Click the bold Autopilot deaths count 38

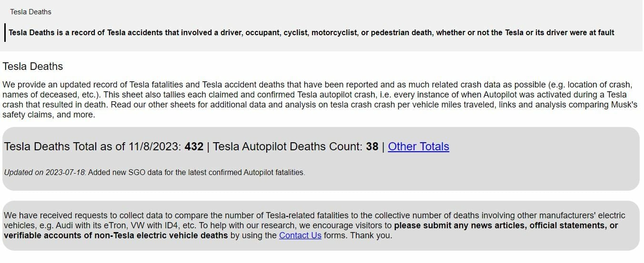(372, 146)
